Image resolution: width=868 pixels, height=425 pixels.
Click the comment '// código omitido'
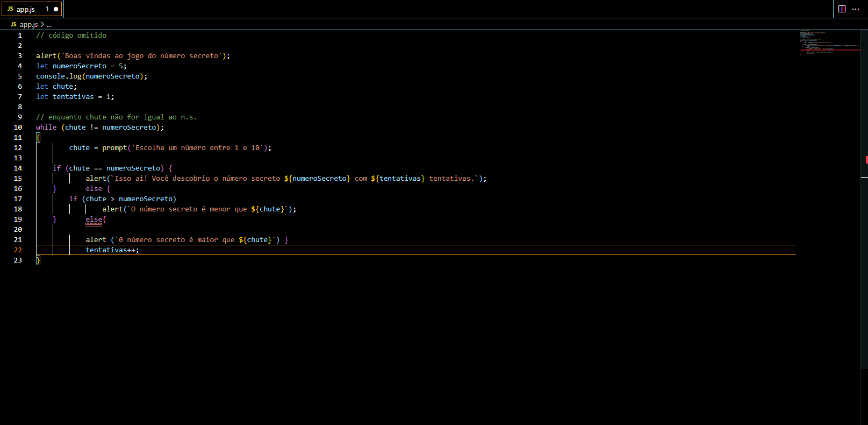71,36
